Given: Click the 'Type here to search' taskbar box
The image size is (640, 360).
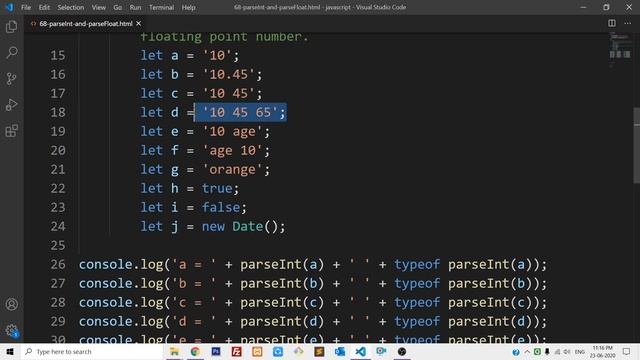Looking at the screenshot, I should pyautogui.click(x=92, y=351).
